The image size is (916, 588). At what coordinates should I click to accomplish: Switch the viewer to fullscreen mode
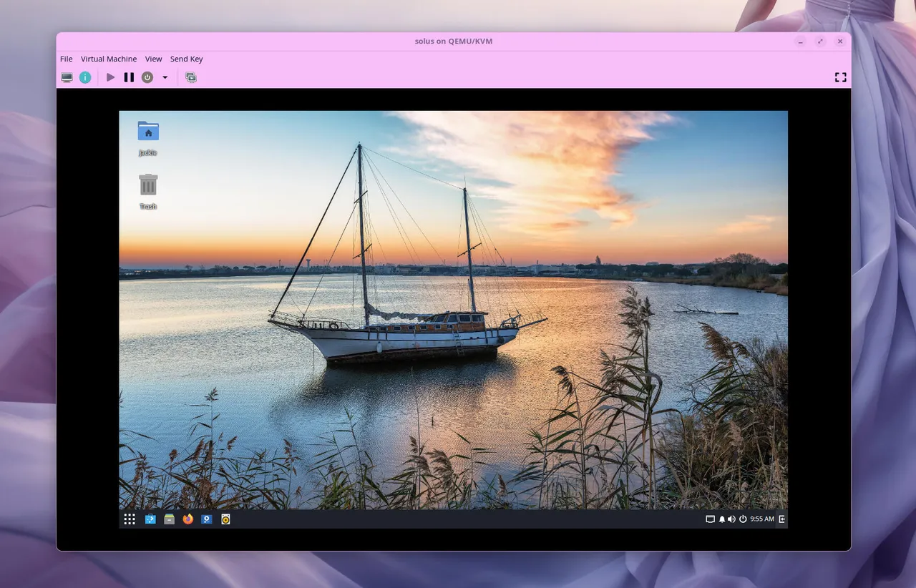[840, 77]
